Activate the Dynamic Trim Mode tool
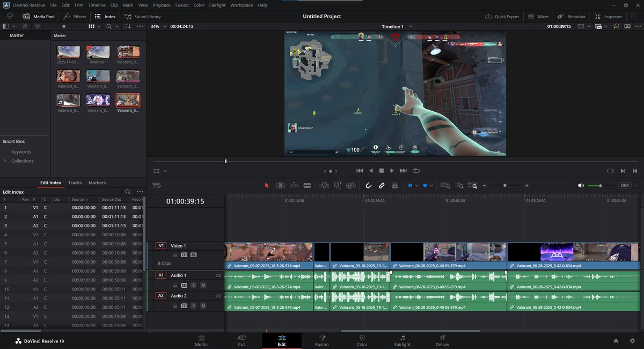This screenshot has height=349, width=644. [294, 185]
